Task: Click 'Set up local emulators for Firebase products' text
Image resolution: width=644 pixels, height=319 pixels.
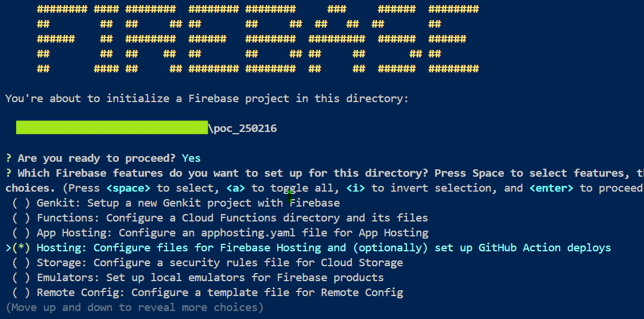Action: pyautogui.click(x=245, y=278)
